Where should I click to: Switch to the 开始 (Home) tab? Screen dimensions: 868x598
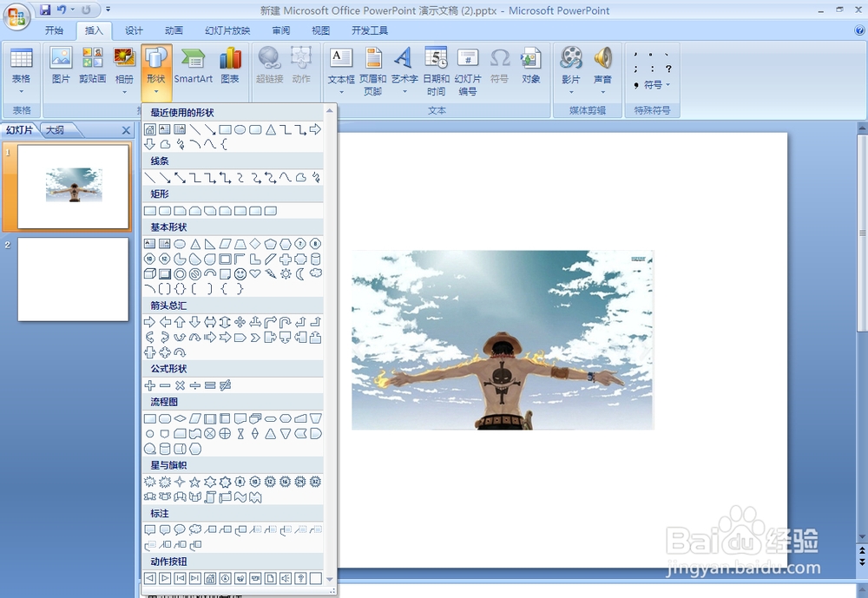[54, 30]
